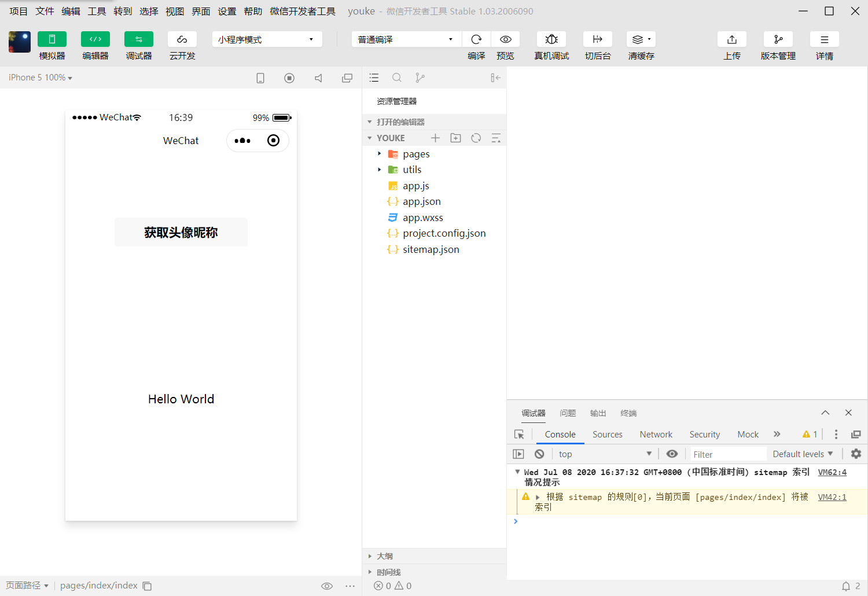Refresh the YOUKE file tree
Screen dimensions: 868x596
coord(476,138)
